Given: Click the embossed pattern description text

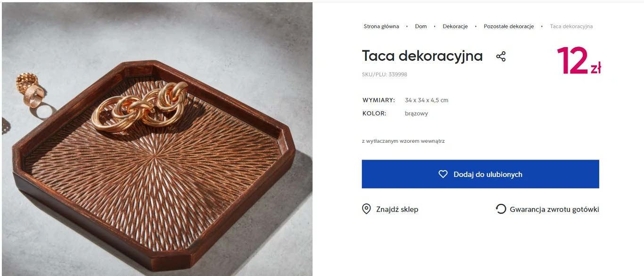Looking at the screenshot, I should [404, 141].
